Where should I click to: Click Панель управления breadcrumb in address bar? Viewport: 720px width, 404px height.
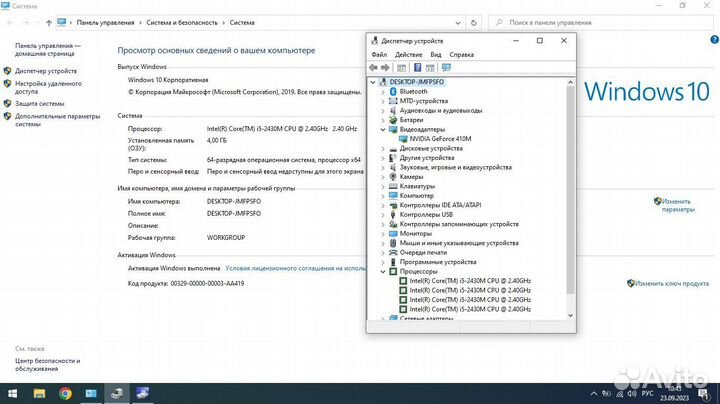pos(105,22)
